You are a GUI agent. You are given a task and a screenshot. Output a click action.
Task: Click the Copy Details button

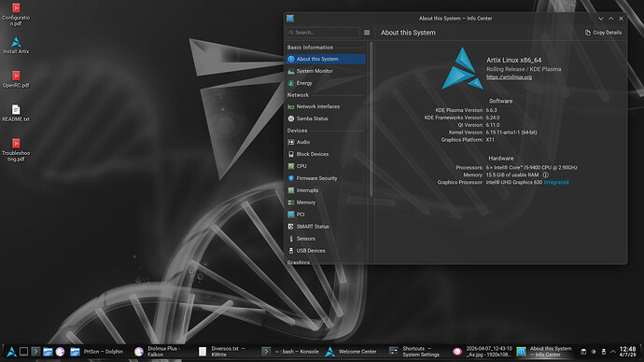click(x=603, y=33)
